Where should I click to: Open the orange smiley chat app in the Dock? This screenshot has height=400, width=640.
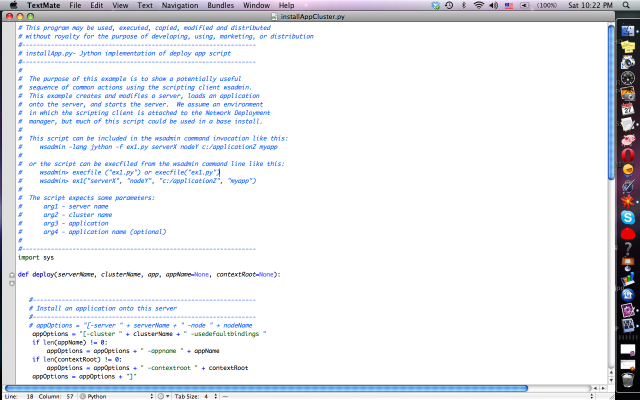(x=628, y=170)
